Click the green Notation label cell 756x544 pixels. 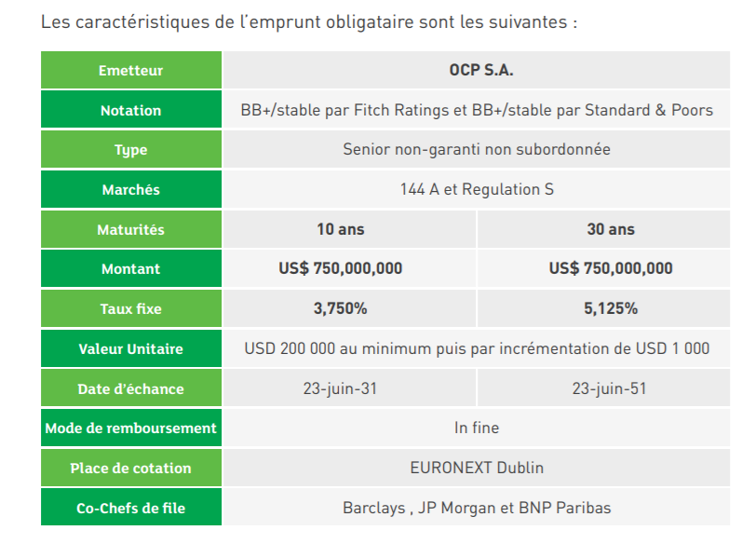click(130, 110)
